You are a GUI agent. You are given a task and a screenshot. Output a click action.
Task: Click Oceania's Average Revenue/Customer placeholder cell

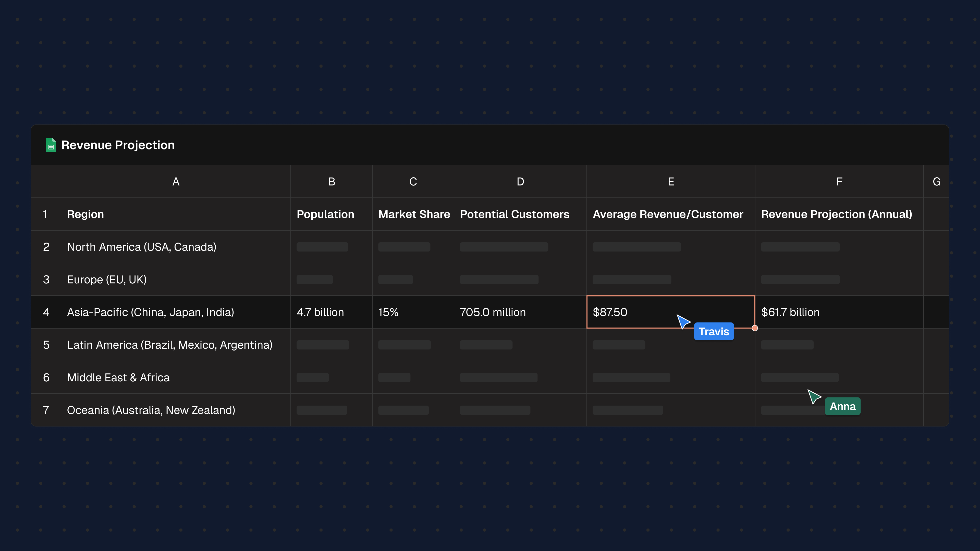[x=671, y=410]
